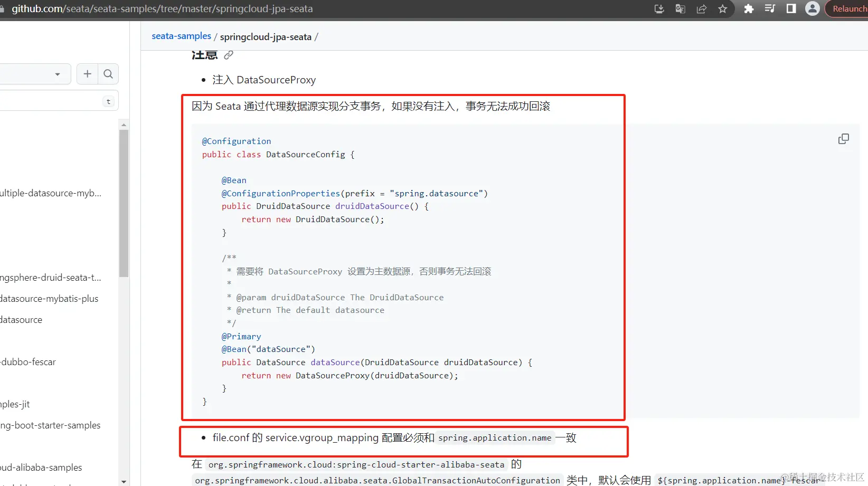Viewport: 868px width, 486px height.
Task: Click the install app icon in address bar
Action: (x=659, y=9)
